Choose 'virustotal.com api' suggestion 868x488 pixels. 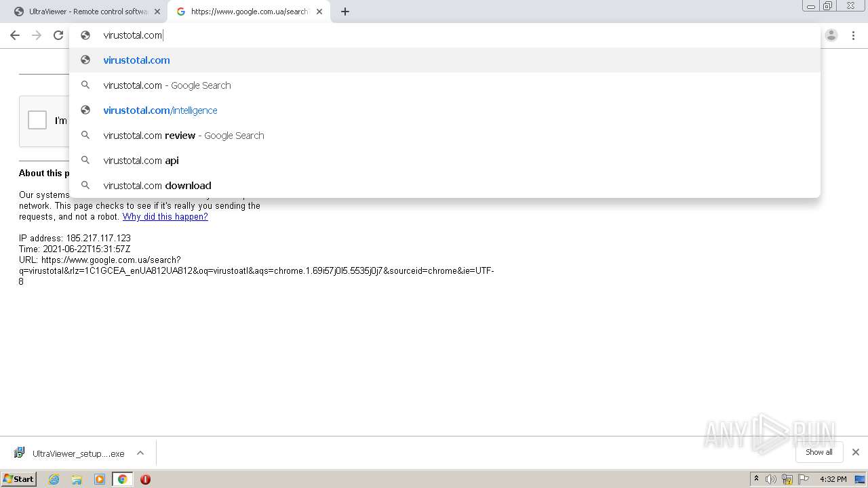click(444, 161)
